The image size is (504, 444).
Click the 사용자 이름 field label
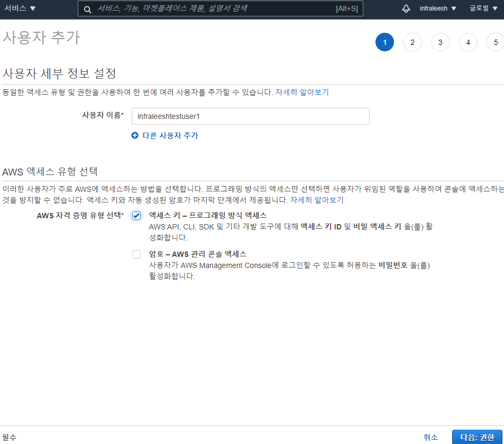(x=103, y=115)
